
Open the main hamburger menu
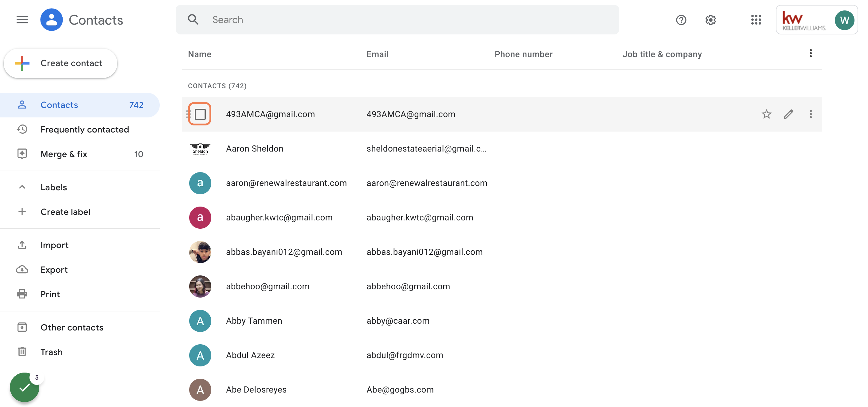[22, 20]
